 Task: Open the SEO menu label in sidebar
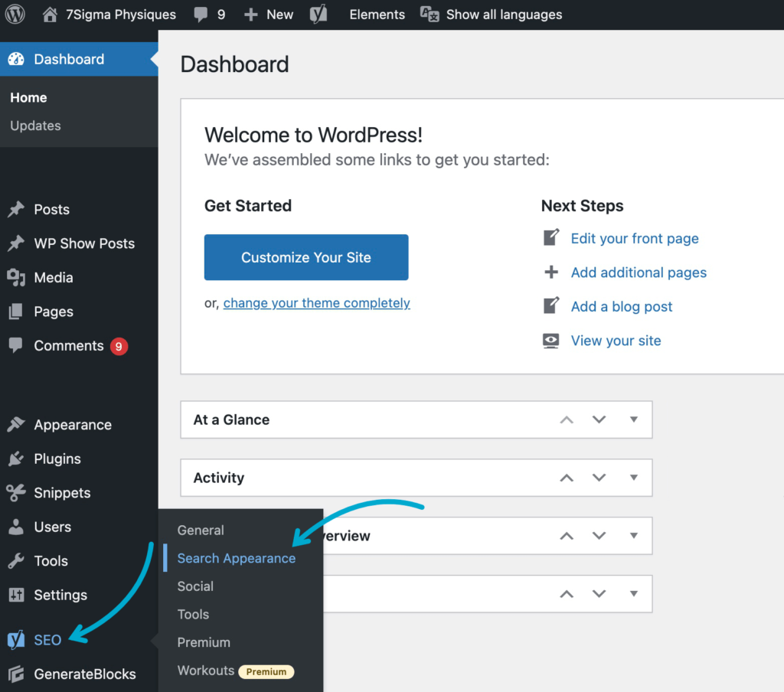47,640
